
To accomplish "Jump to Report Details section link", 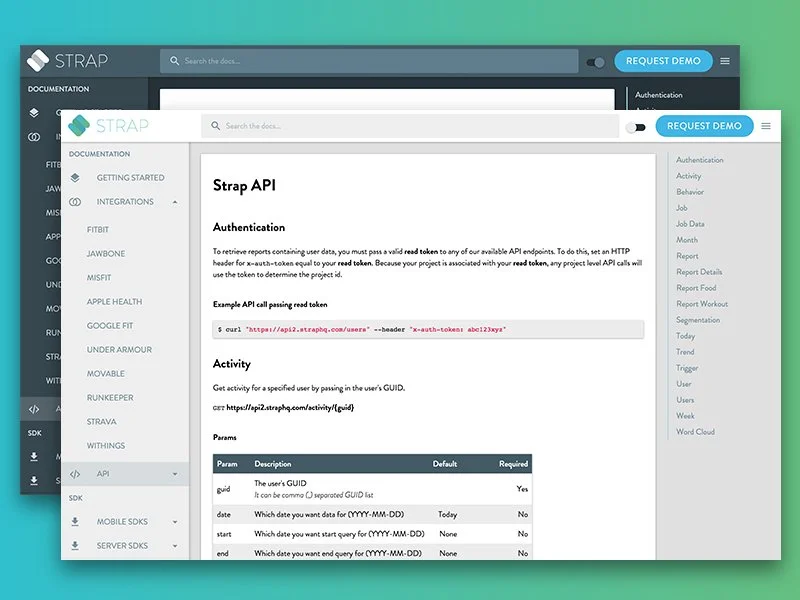I will coord(699,272).
